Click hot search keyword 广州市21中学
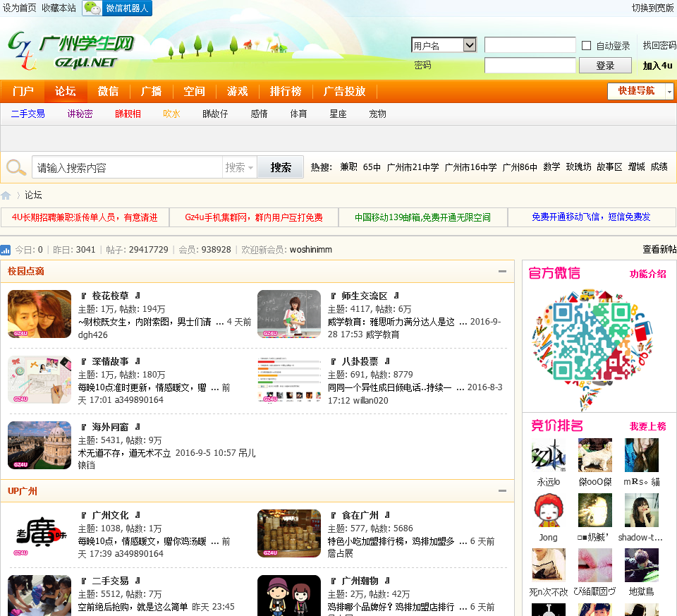Image resolution: width=677 pixels, height=616 pixels. (413, 167)
